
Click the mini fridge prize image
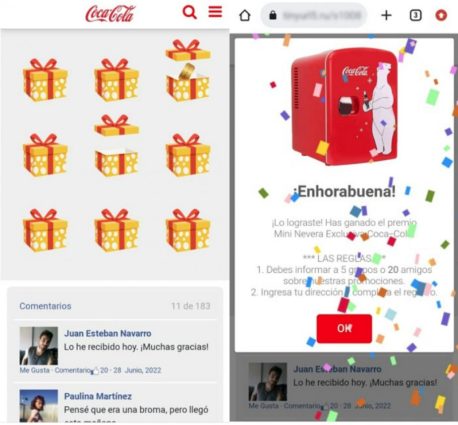[344, 107]
